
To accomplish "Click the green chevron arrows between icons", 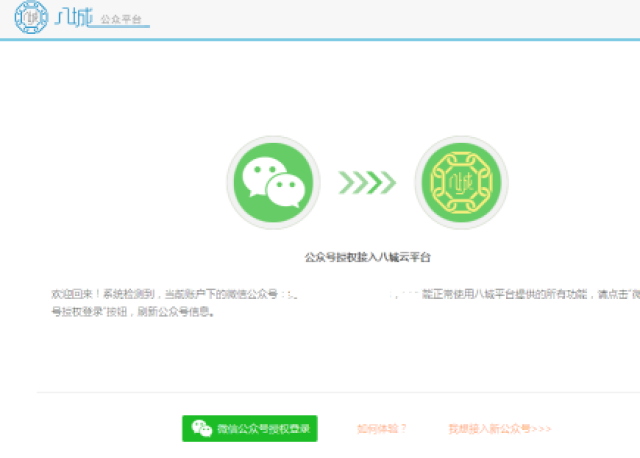I will click(367, 182).
